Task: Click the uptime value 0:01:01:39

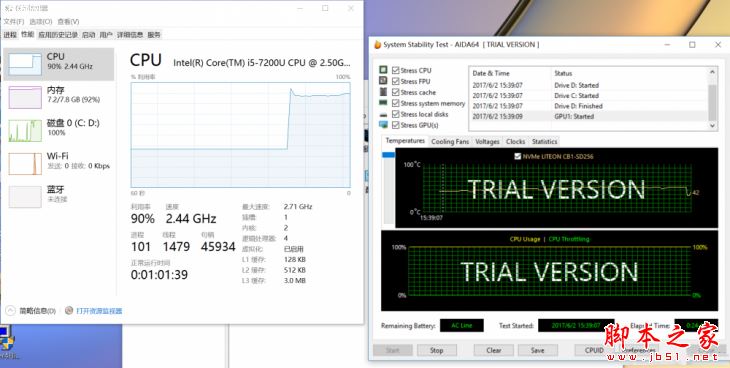Action: click(159, 275)
